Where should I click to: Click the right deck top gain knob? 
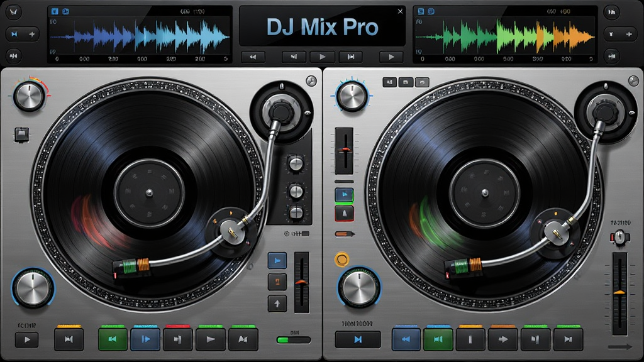coord(352,96)
